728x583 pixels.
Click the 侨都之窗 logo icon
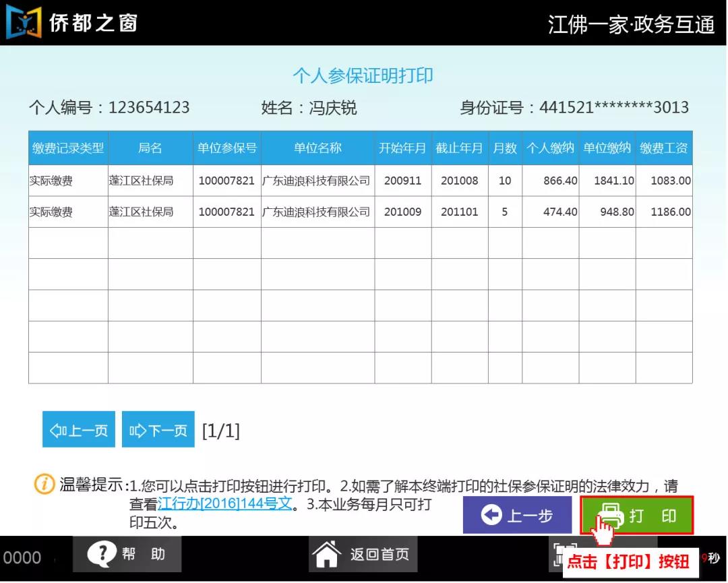[23, 22]
